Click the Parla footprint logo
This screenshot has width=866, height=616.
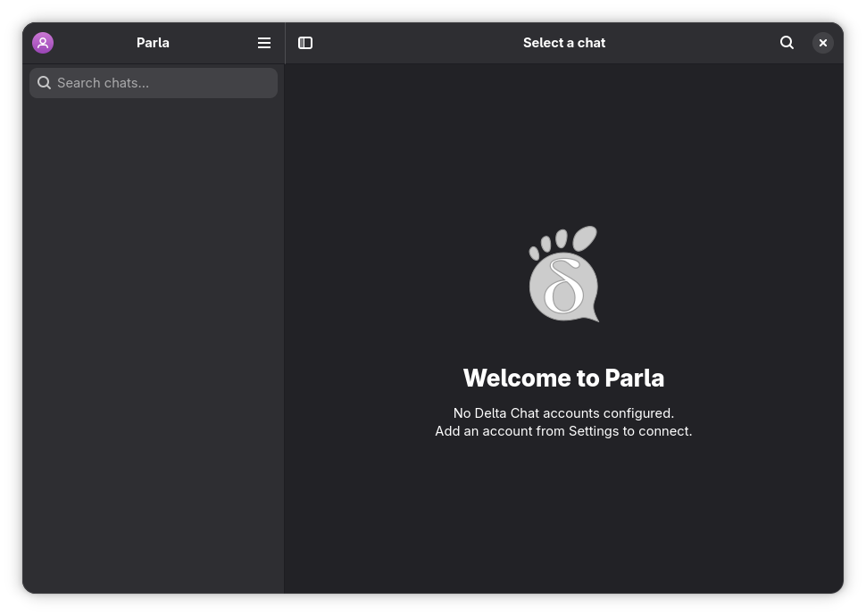(x=564, y=273)
